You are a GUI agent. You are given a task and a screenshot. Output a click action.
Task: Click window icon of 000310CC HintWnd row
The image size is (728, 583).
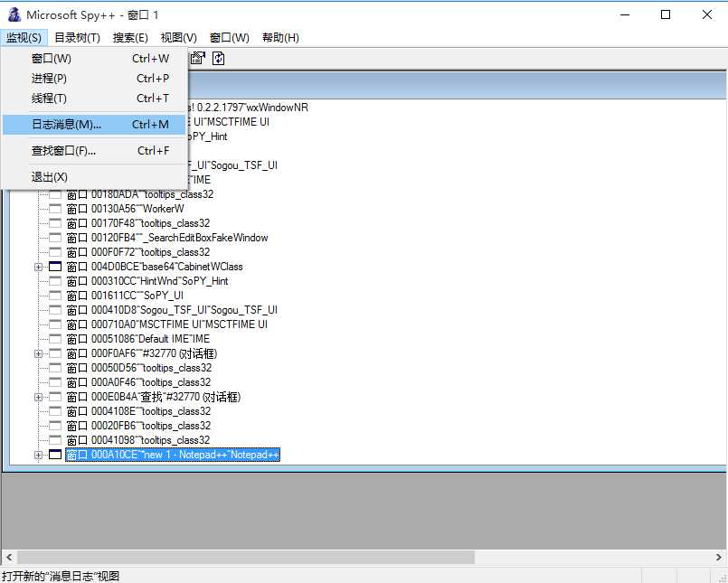tap(55, 281)
